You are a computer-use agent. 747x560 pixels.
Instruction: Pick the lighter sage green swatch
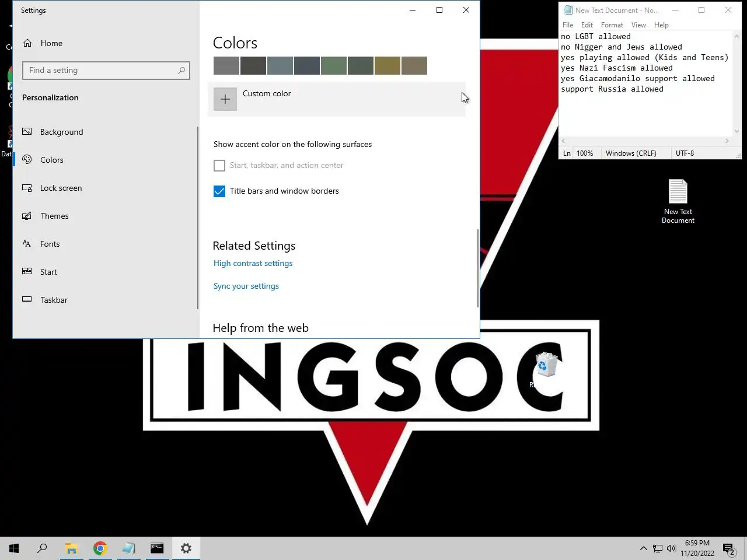(x=334, y=65)
